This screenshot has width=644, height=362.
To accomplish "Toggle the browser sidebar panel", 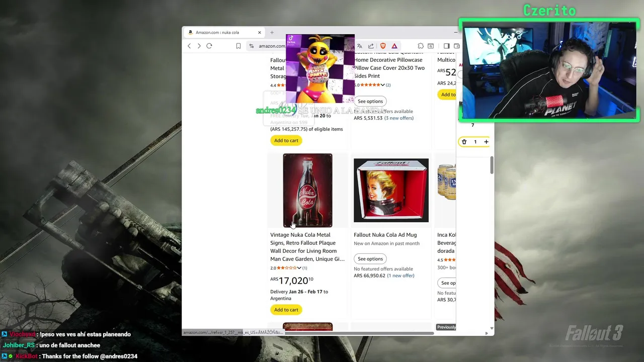I will pyautogui.click(x=446, y=46).
